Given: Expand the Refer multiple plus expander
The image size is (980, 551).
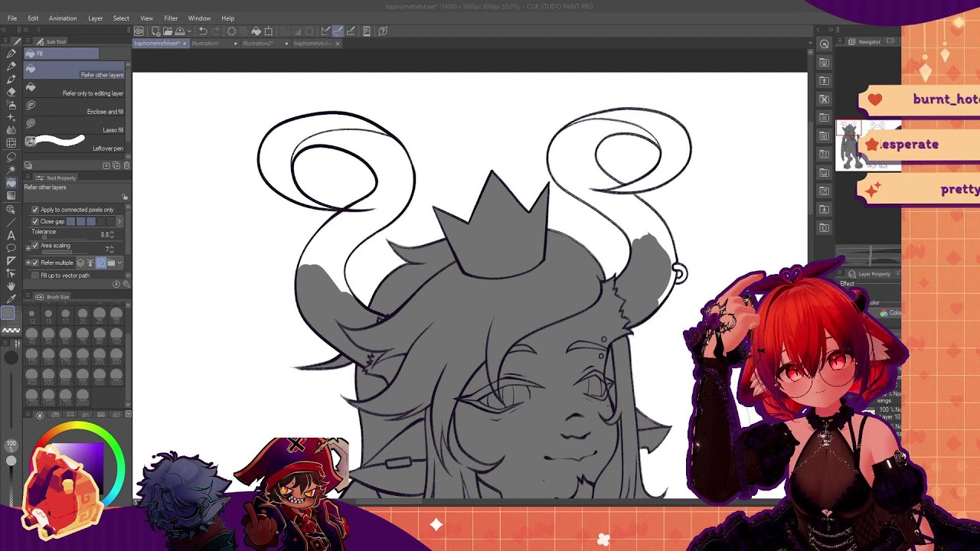Looking at the screenshot, I should (28, 262).
